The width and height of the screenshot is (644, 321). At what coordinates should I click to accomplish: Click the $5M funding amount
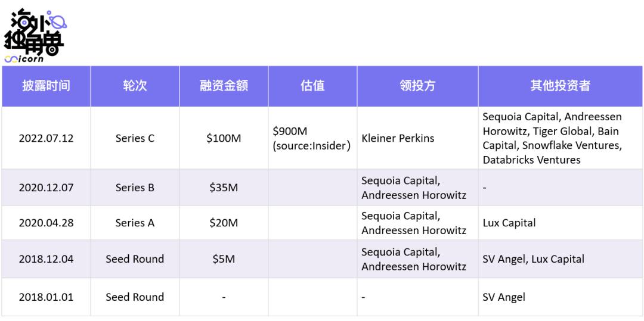224,259
